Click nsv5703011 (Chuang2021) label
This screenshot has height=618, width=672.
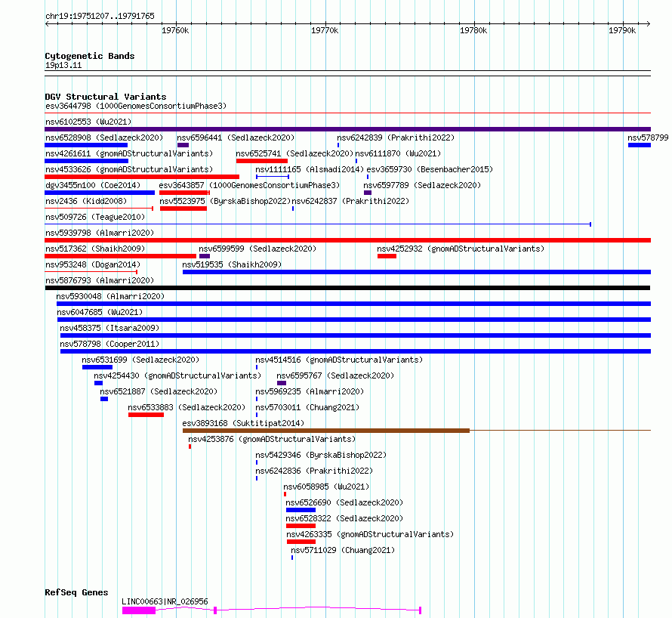(307, 407)
